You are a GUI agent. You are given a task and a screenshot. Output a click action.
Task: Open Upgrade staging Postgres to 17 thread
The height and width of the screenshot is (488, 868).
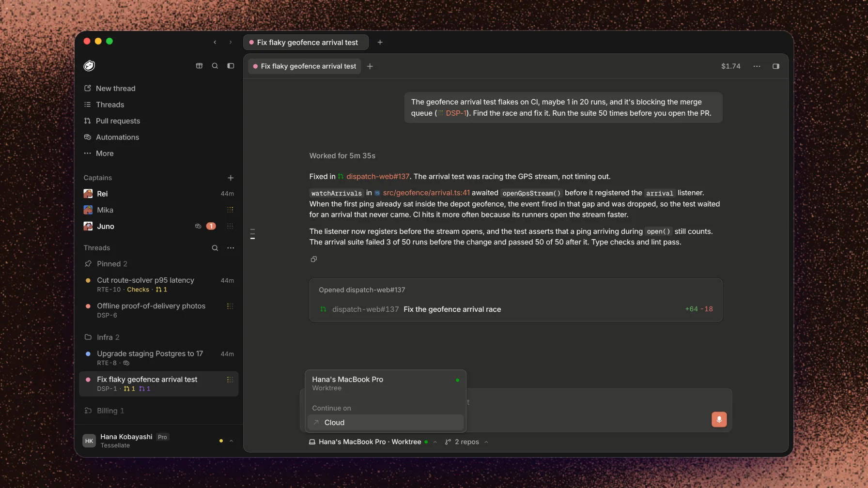point(159,358)
